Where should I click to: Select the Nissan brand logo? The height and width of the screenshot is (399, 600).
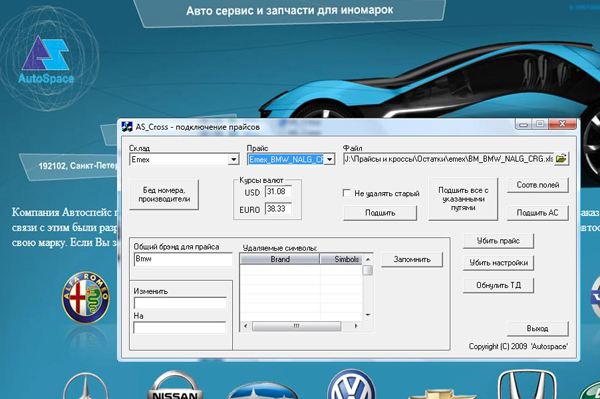pos(175,385)
